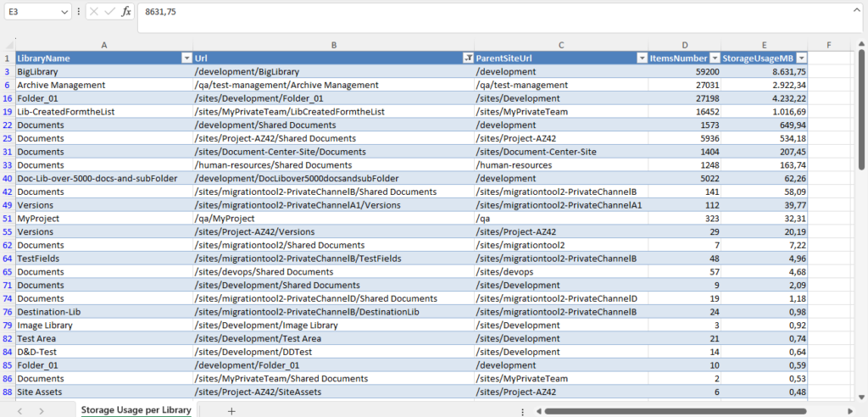This screenshot has height=417, width=868.
Task: Click the Doc-Lib-over-5000-docs-and-subFolder cell
Action: (104, 178)
